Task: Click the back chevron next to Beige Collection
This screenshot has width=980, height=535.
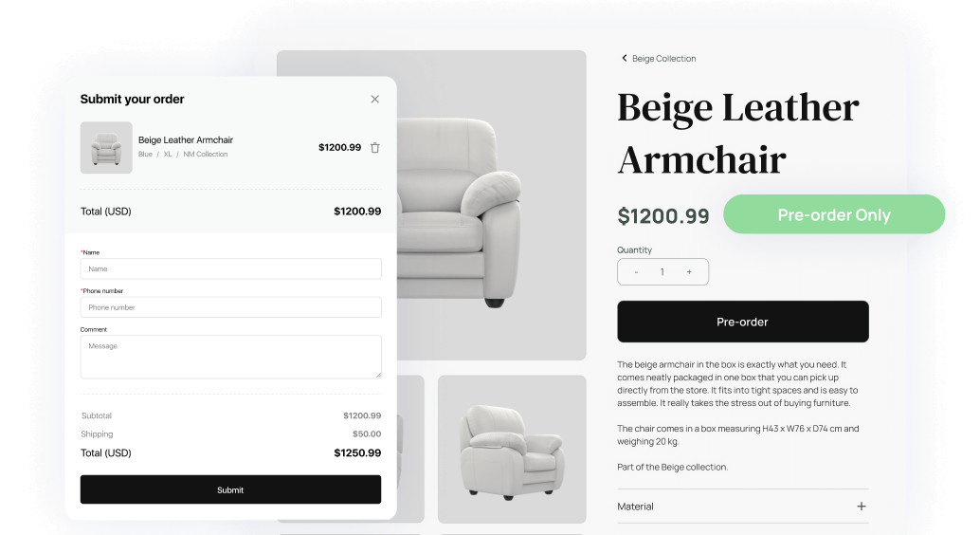Action: [x=624, y=58]
